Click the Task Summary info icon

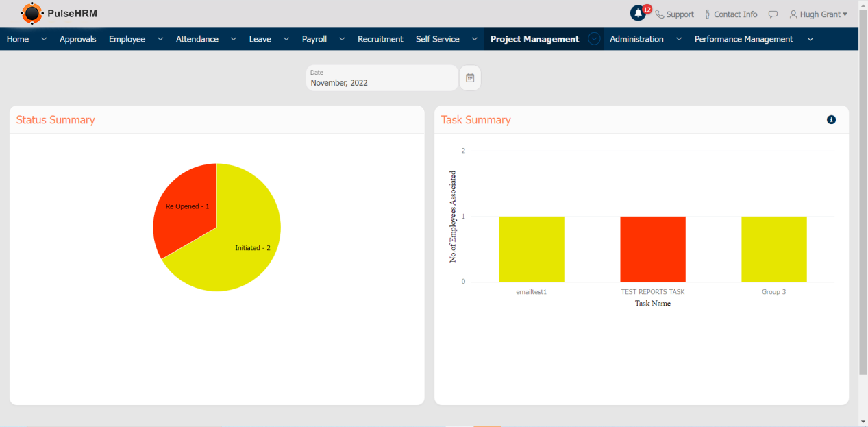[x=831, y=120]
